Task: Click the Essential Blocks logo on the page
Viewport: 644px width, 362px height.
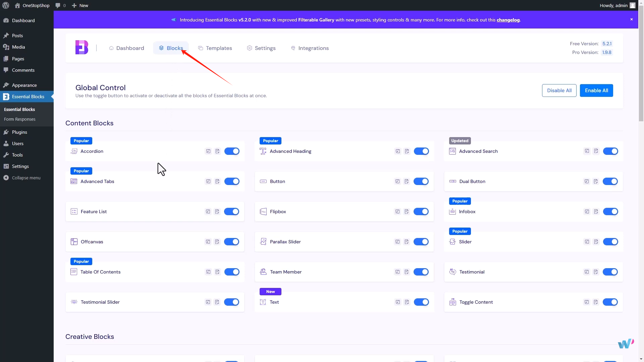Action: 81,47
